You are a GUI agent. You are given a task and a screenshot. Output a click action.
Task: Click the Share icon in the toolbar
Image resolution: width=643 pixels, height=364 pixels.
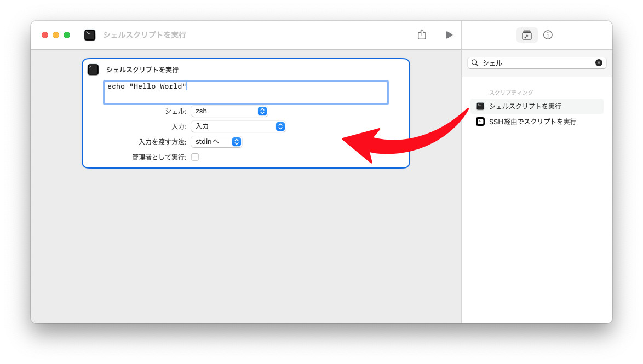click(x=422, y=34)
